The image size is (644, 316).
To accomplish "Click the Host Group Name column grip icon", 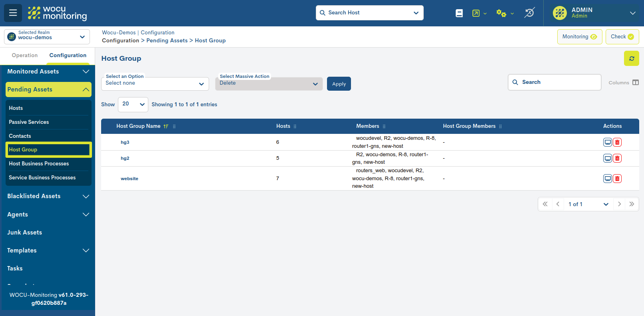I will coord(174,126).
